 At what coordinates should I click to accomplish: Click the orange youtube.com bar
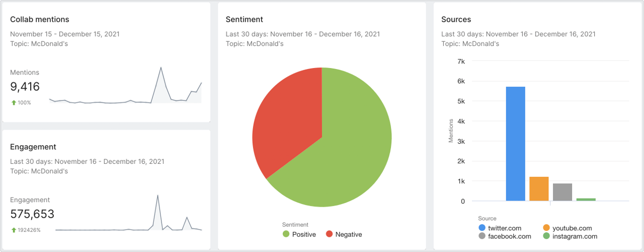coord(539,189)
